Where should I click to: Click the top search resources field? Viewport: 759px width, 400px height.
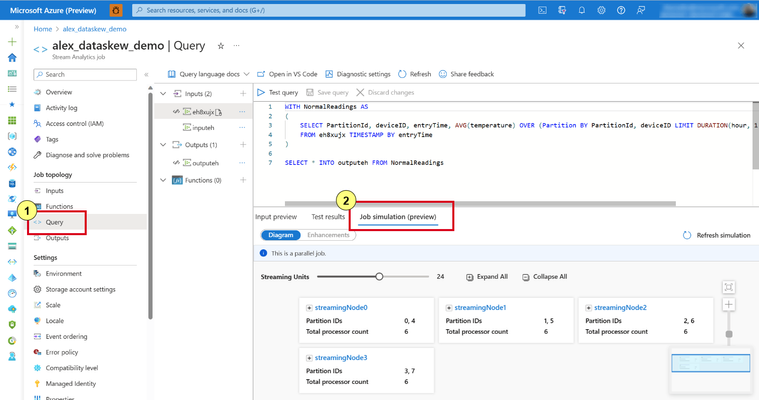click(329, 10)
